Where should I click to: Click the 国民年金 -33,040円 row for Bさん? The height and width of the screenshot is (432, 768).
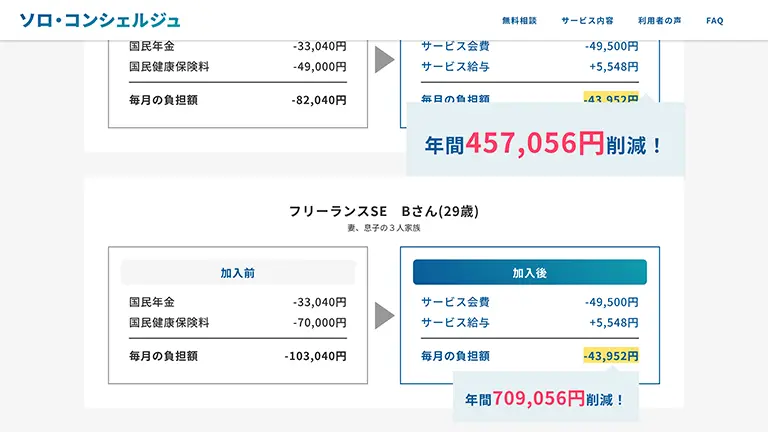238,302
